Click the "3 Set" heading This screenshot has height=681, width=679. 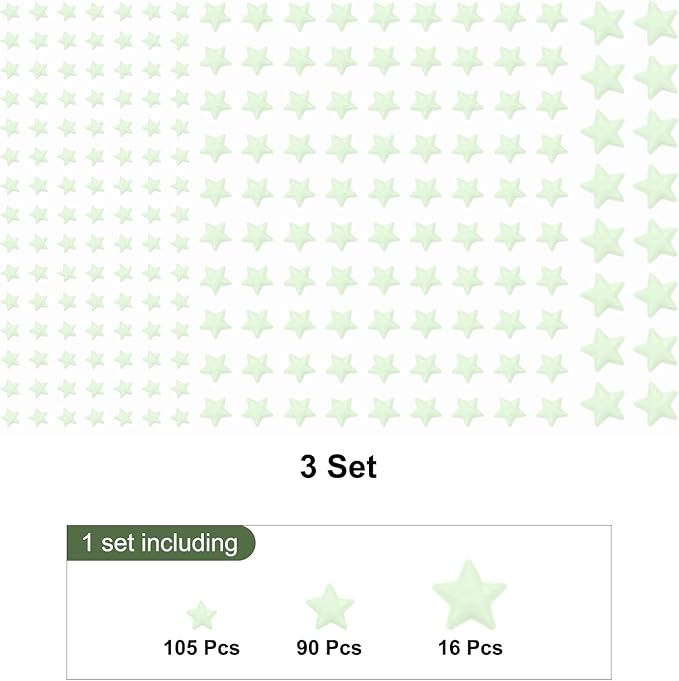pyautogui.click(x=338, y=466)
